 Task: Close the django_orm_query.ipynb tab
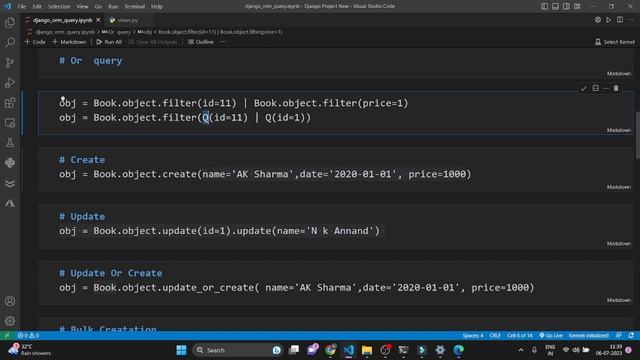[98, 20]
